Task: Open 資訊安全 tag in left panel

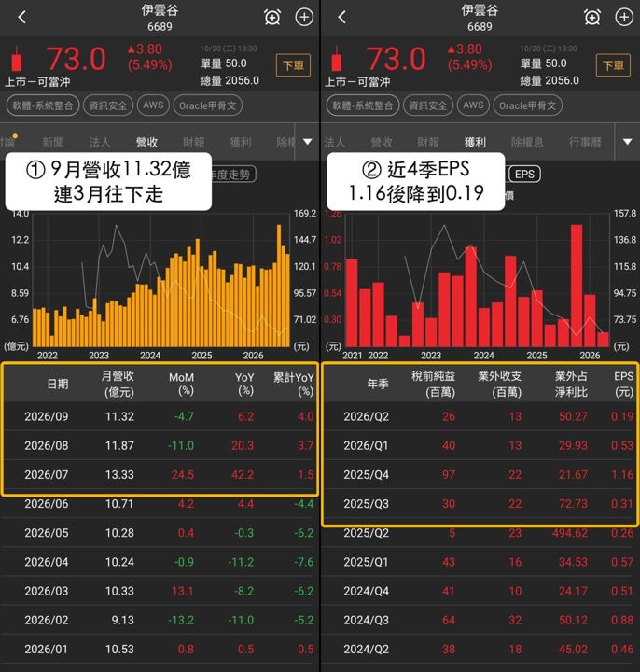Action: tap(108, 105)
